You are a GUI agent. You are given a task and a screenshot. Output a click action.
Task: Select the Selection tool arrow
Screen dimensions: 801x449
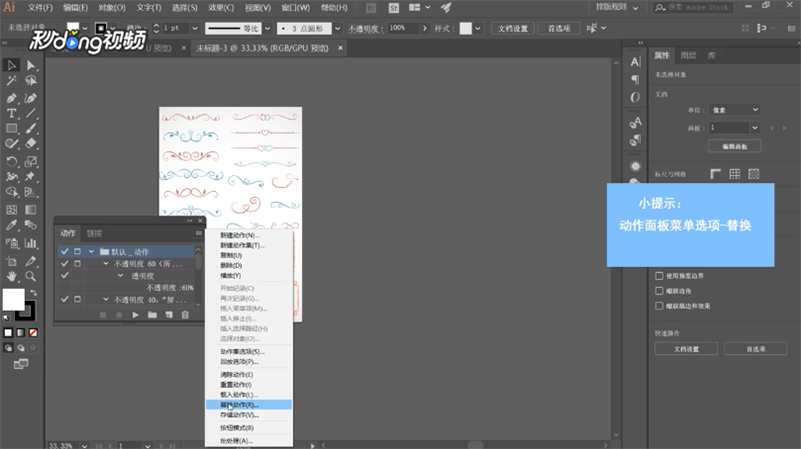(x=11, y=65)
